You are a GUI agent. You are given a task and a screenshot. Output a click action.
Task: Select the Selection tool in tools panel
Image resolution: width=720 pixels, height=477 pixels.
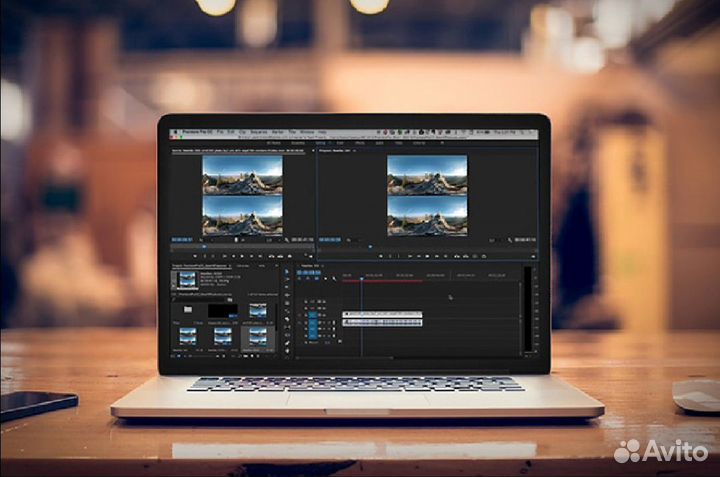click(286, 271)
